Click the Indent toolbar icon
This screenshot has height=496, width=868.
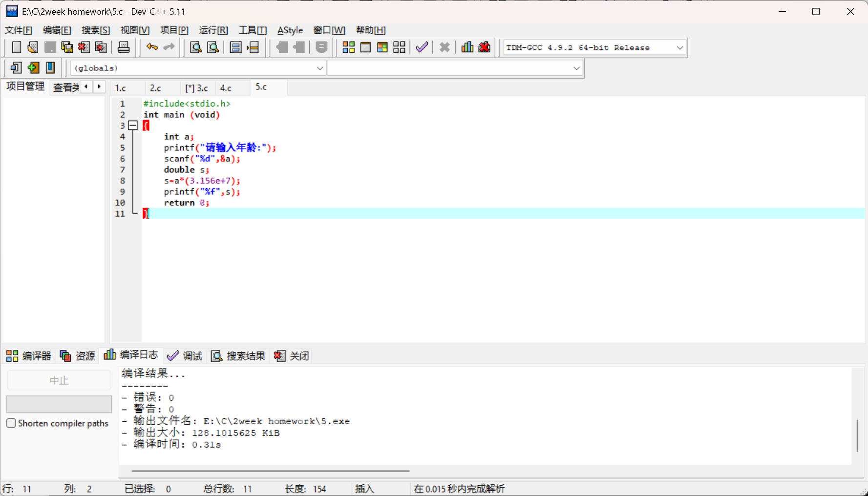tap(282, 47)
